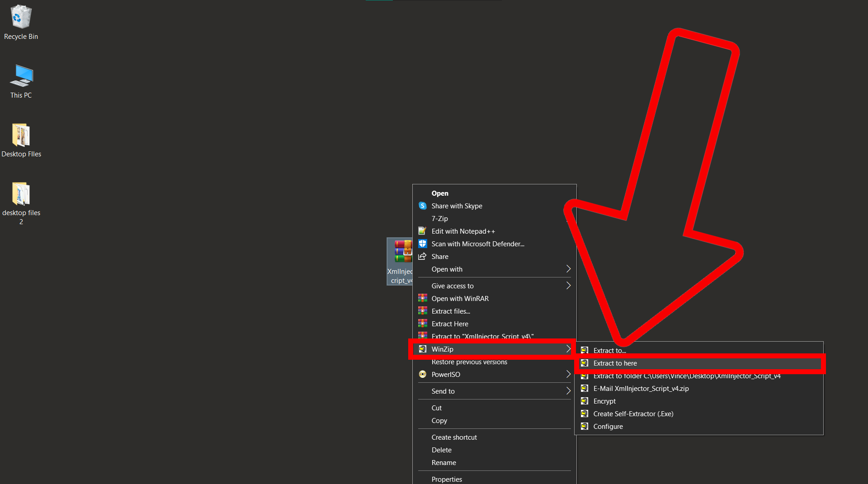Click the WinRAR icon beside Extract files
Viewport: 868px width, 484px height.
(x=423, y=311)
